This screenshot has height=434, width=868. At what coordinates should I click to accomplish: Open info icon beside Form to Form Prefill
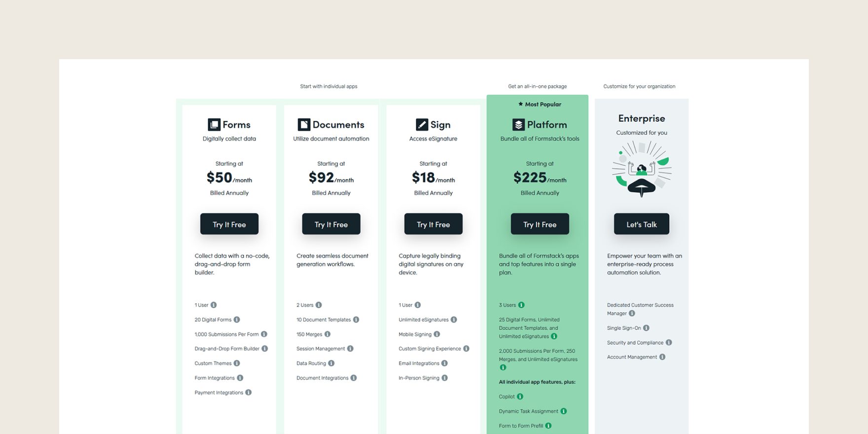pyautogui.click(x=548, y=426)
